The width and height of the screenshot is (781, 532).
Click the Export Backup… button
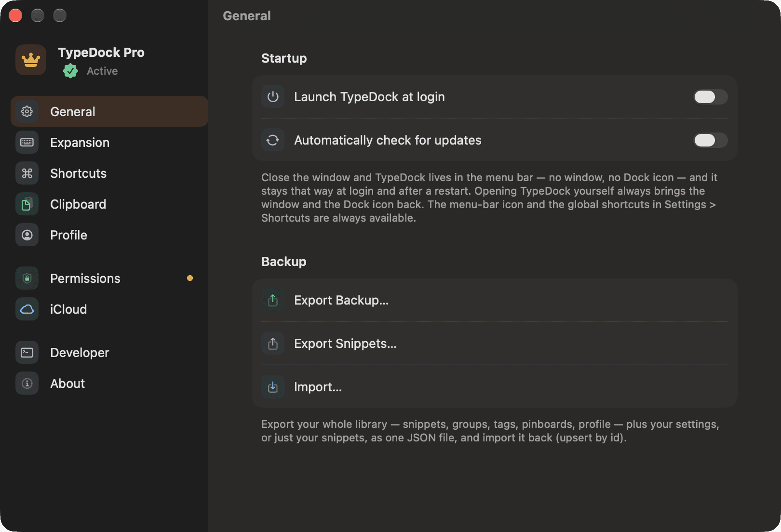(x=495, y=300)
